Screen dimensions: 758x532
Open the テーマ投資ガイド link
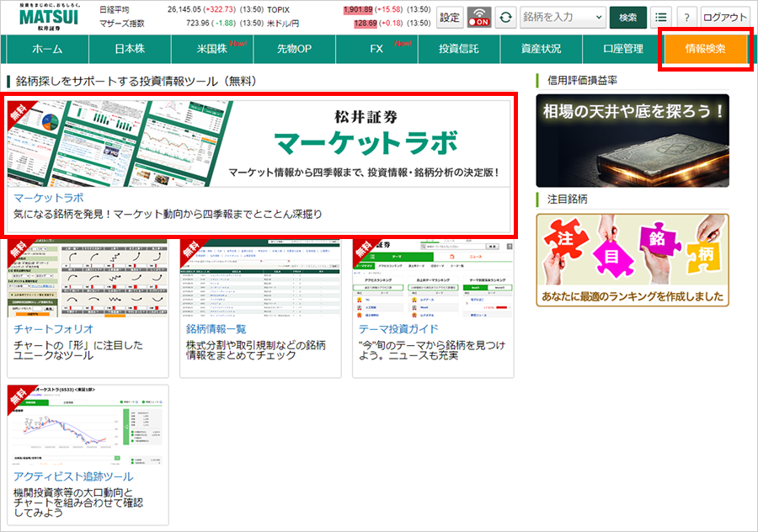[x=398, y=329]
